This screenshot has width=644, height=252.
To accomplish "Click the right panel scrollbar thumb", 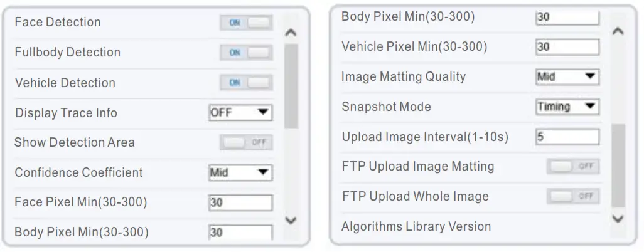I will pyautogui.click(x=618, y=164).
